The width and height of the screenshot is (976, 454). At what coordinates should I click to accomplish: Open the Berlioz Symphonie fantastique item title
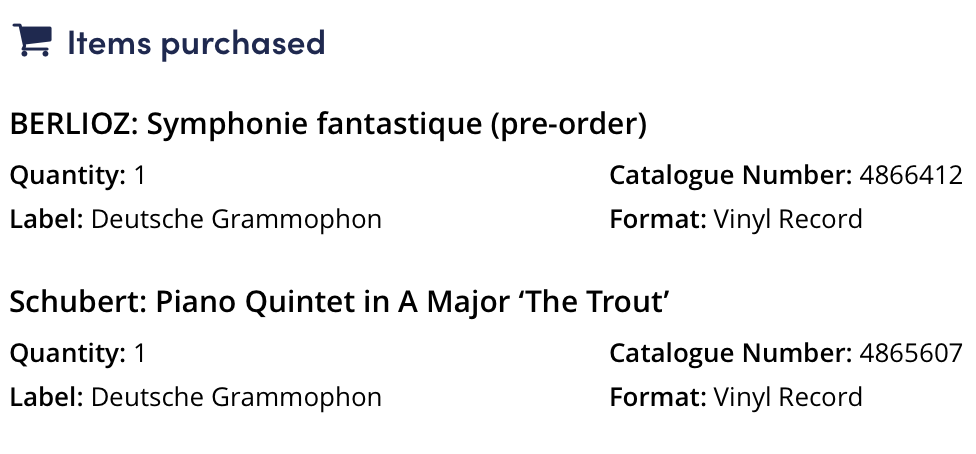click(x=329, y=125)
